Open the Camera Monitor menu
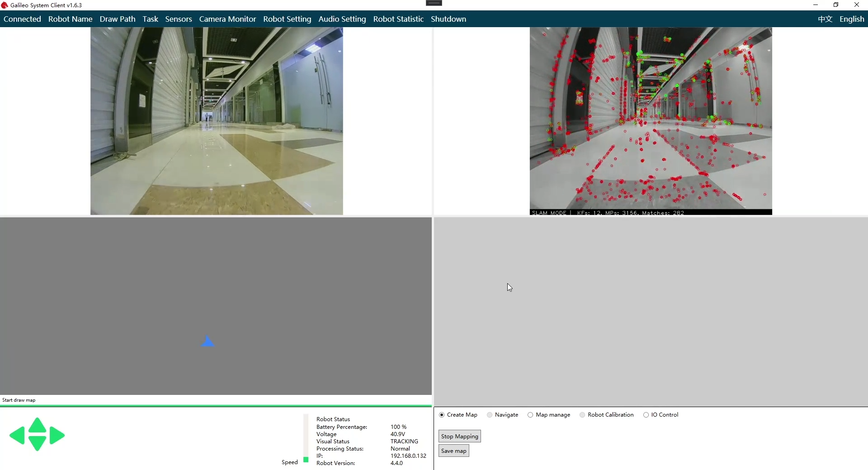Viewport: 868px width, 470px height. 227,19
